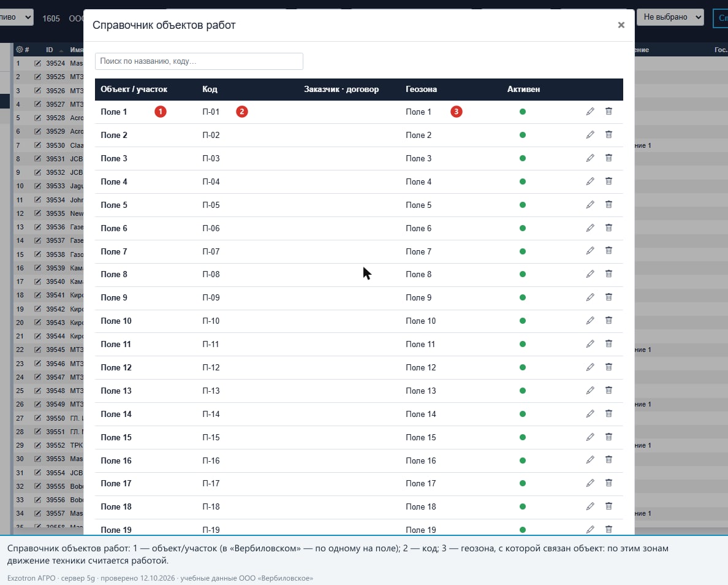The image size is (728, 585).
Task: Click the Заказчик · договор column header
Action: coord(342,89)
